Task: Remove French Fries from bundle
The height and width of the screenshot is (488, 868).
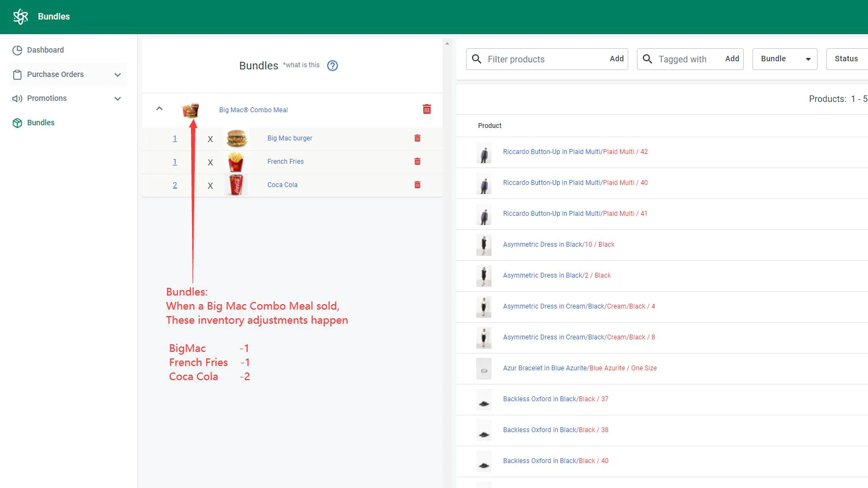Action: coord(417,162)
